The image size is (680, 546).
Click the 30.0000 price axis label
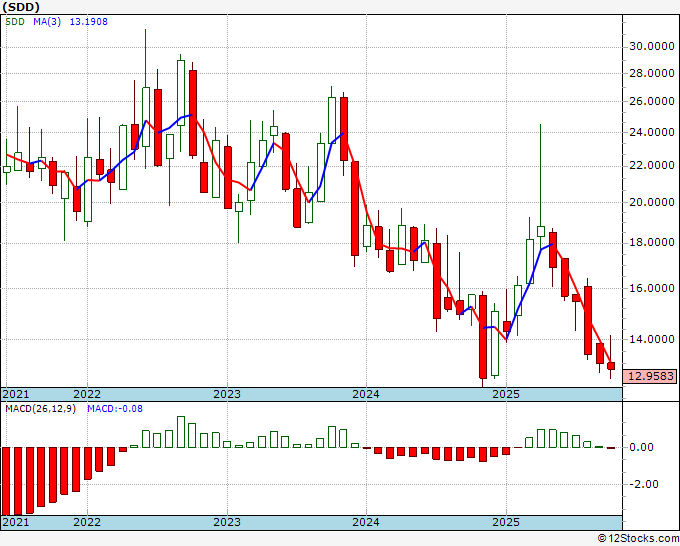pos(652,46)
